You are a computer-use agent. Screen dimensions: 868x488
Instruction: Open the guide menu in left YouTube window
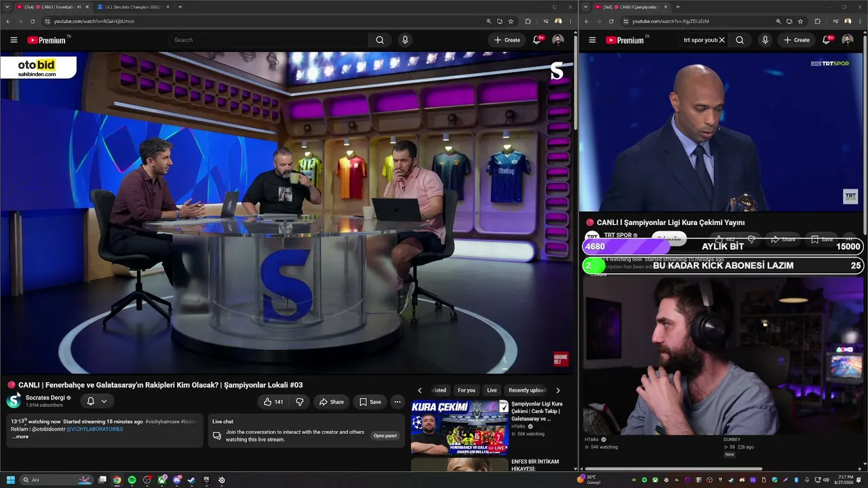click(14, 40)
